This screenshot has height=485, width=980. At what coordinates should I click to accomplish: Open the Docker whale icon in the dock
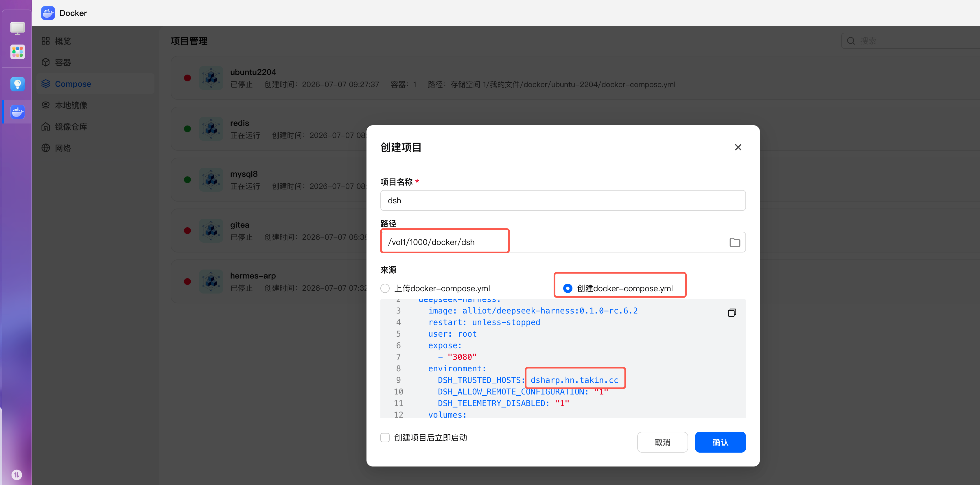coord(17,112)
